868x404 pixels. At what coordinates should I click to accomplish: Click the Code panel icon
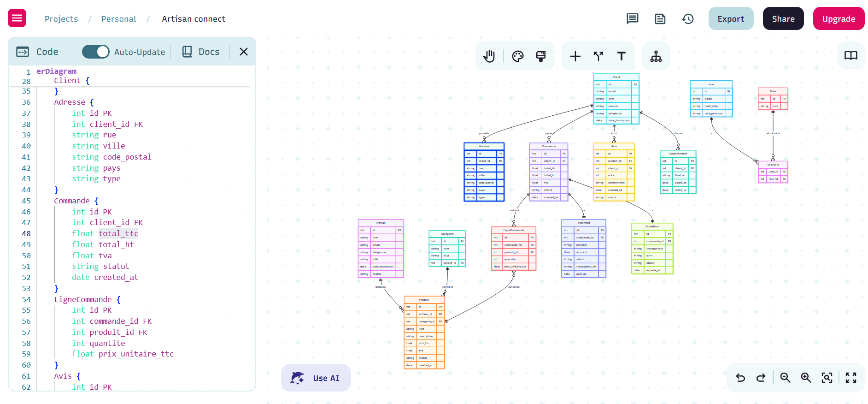pos(23,52)
